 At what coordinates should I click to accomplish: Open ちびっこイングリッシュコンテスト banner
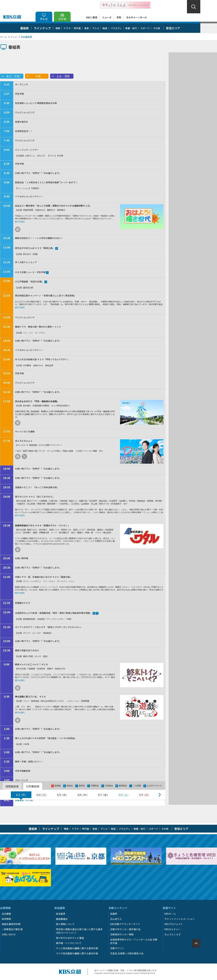(x=25, y=856)
